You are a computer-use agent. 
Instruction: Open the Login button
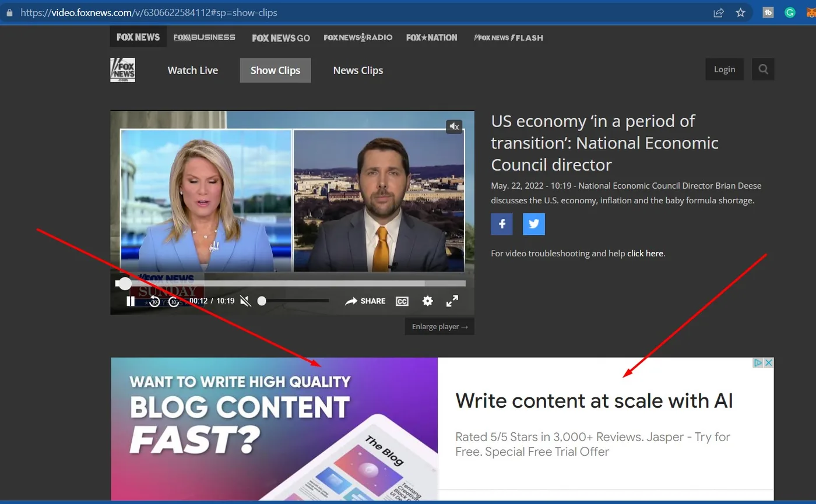click(724, 69)
